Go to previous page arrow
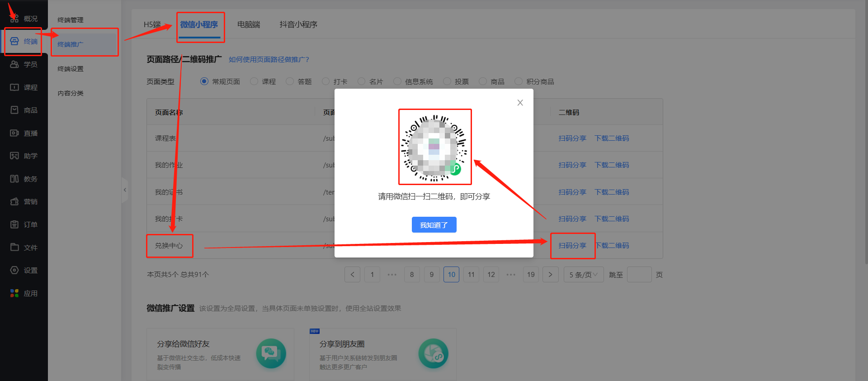This screenshot has height=381, width=868. coord(352,275)
